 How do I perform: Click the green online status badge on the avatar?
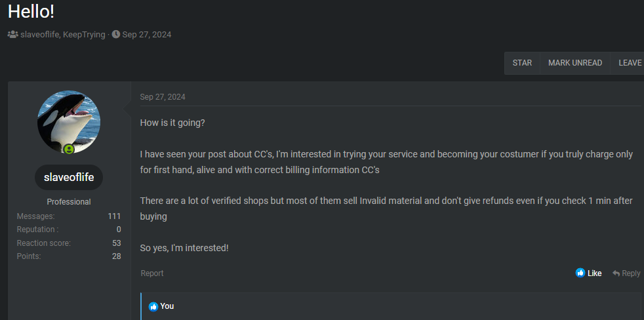[68, 150]
